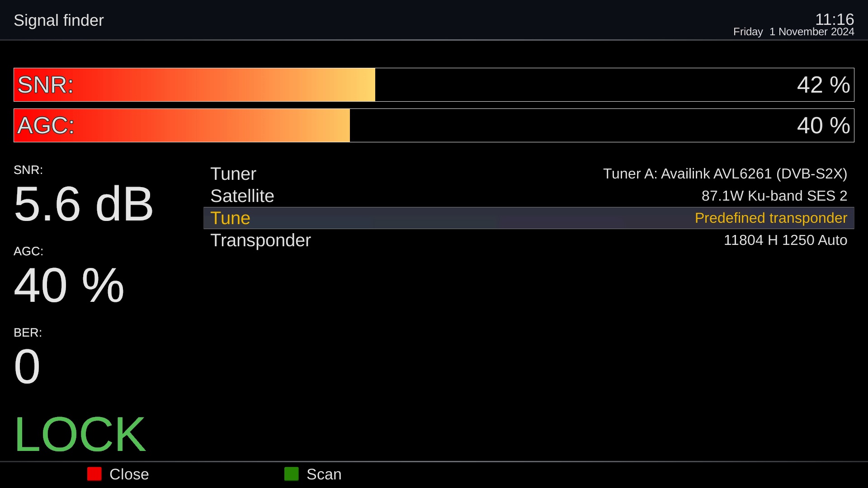868x488 pixels.
Task: Click the green Scan color button
Action: tap(292, 474)
